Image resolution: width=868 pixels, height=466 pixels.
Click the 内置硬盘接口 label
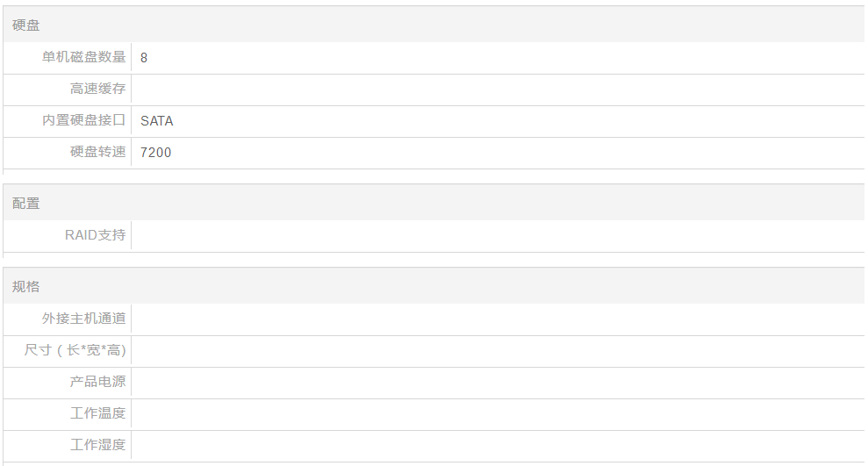coord(83,120)
